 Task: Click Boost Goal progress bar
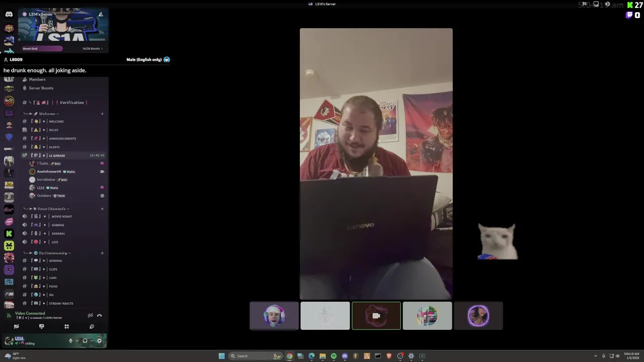[x=42, y=49]
